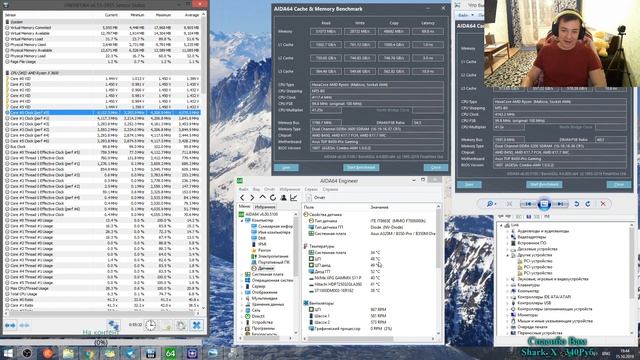
Task: Click the Отчет report button in AIDA64 toolbar
Action: pos(316,198)
